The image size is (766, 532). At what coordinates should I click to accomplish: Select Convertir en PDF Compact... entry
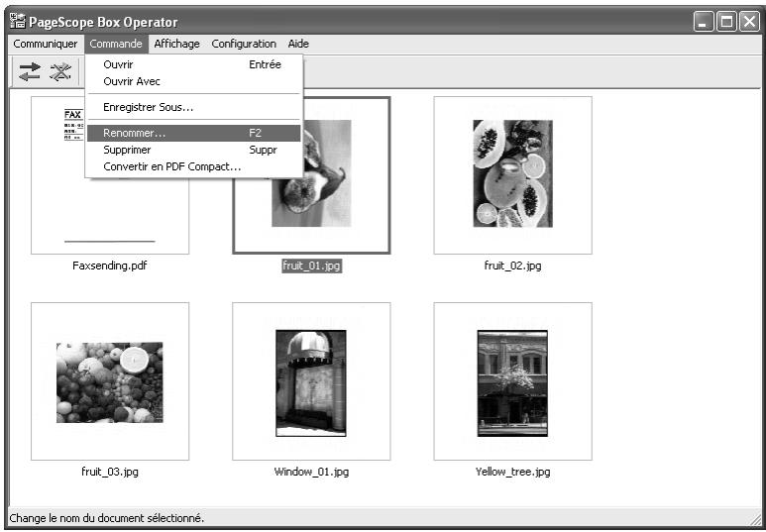pos(194,166)
